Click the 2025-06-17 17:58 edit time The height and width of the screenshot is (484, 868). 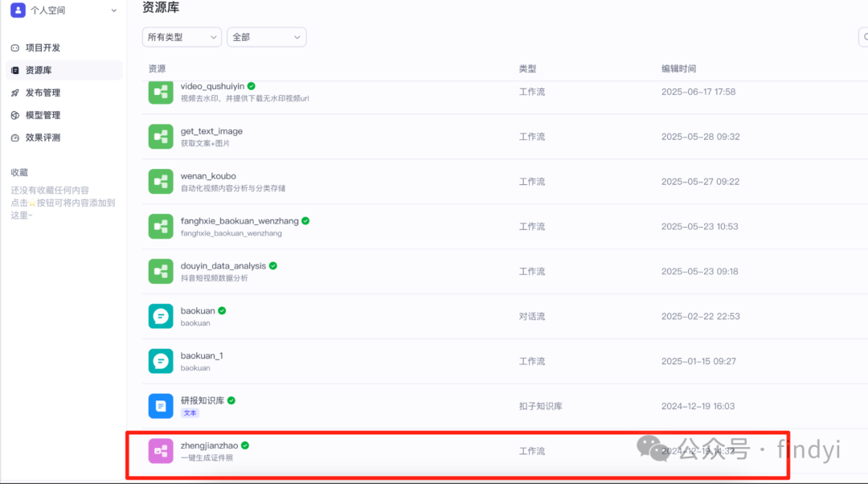[x=698, y=92]
